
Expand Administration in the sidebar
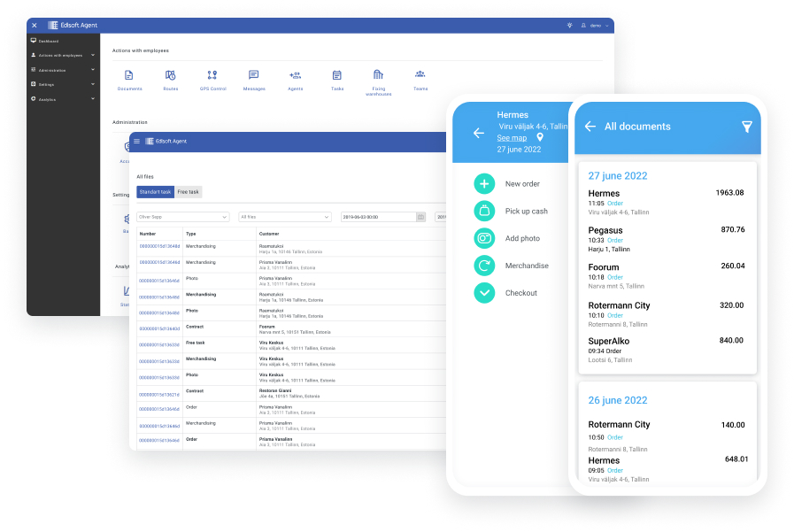[x=63, y=70]
